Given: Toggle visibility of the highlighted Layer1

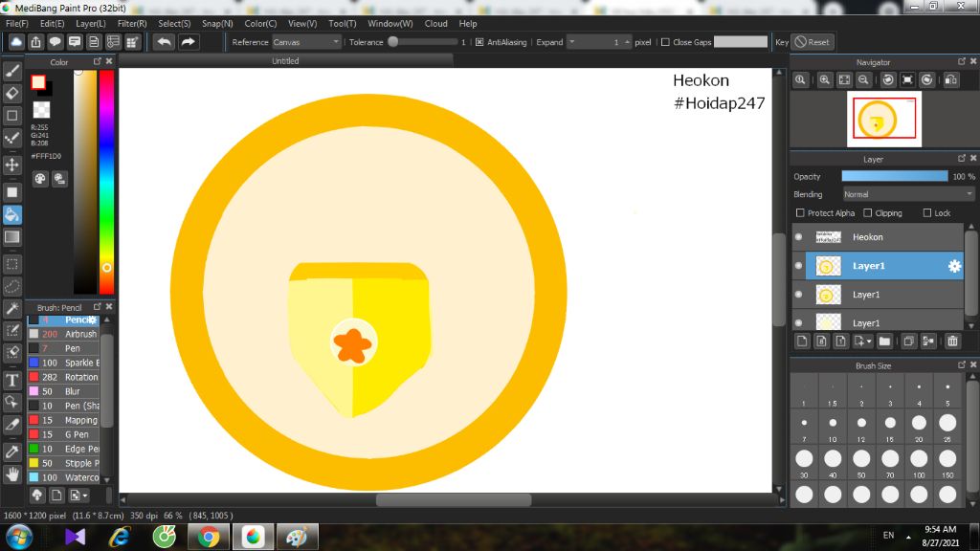Looking at the screenshot, I should [798, 266].
